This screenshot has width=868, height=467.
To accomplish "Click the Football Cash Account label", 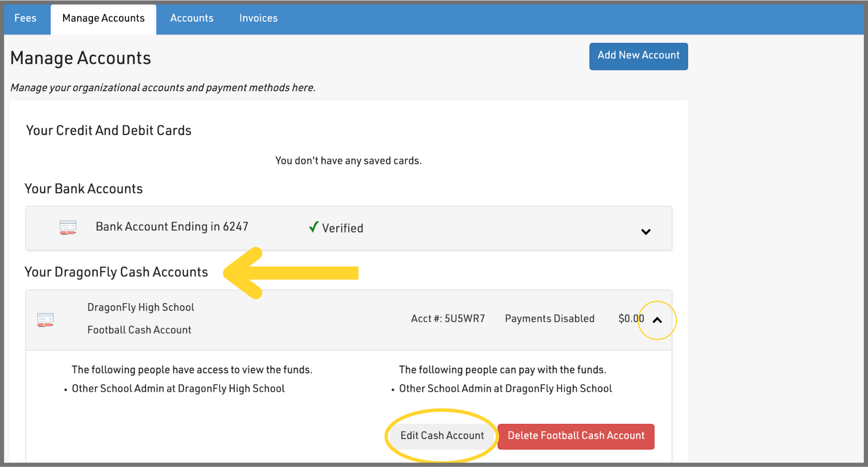I will [x=139, y=330].
